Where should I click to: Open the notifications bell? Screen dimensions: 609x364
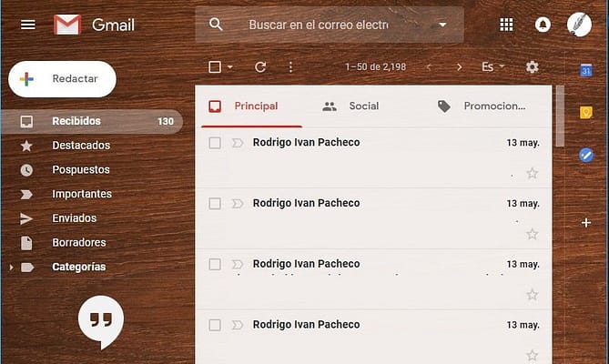pos(543,25)
